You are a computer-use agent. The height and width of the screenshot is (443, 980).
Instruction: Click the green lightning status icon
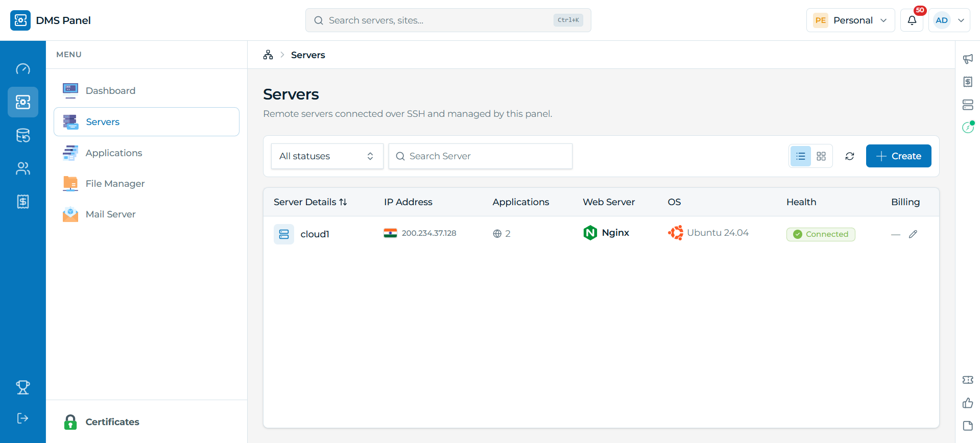[x=968, y=127]
